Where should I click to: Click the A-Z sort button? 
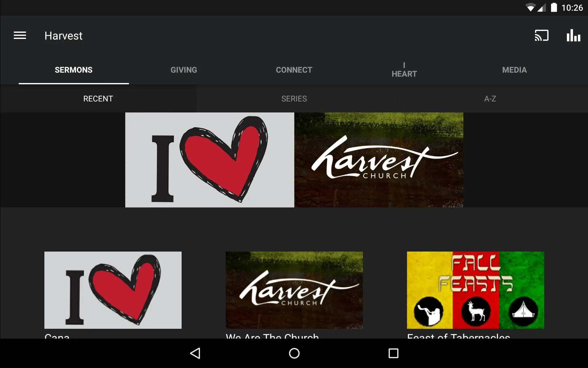coord(490,98)
